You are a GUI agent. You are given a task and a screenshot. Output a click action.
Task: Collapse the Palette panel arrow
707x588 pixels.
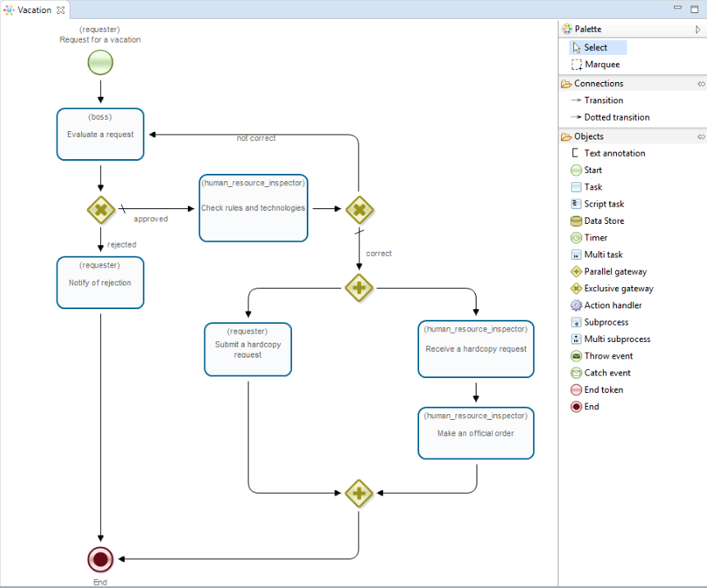click(x=698, y=30)
